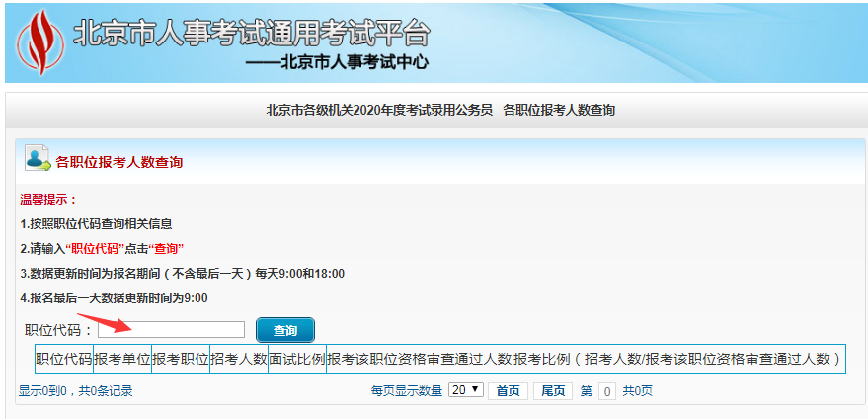Screen dimensions: 868x419
Task: Click the 温馨提示 label
Action: (48, 199)
